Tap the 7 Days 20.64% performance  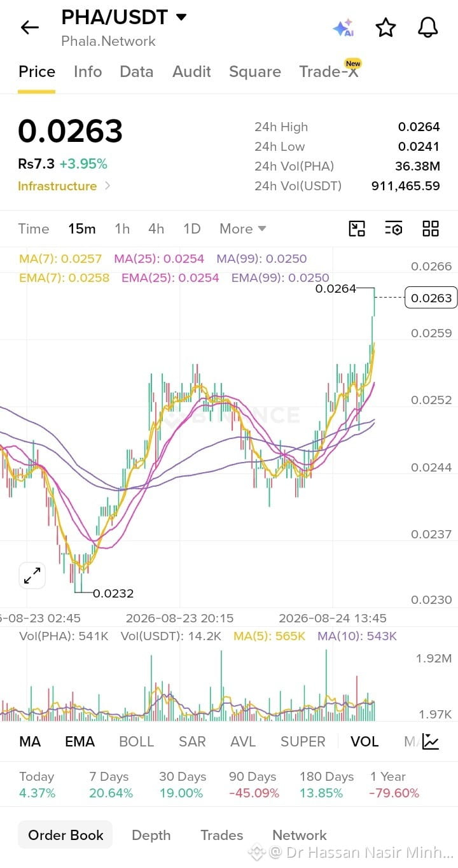point(111,785)
